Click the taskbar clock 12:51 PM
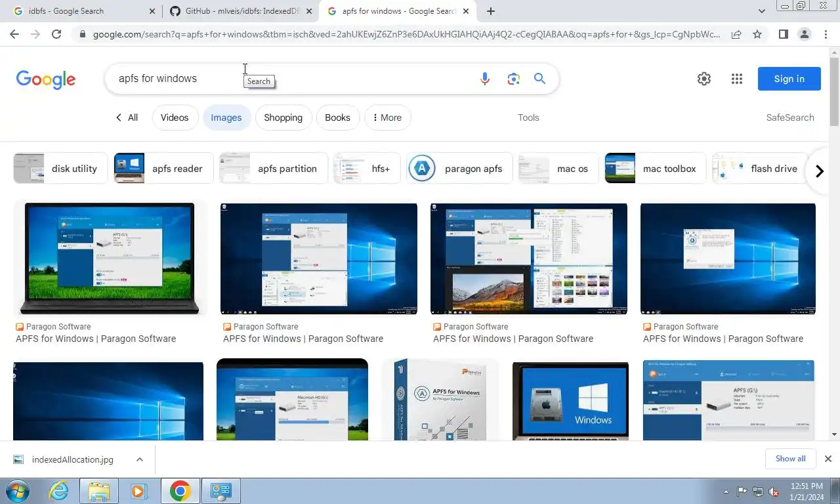The width and height of the screenshot is (840, 504). pos(807,492)
